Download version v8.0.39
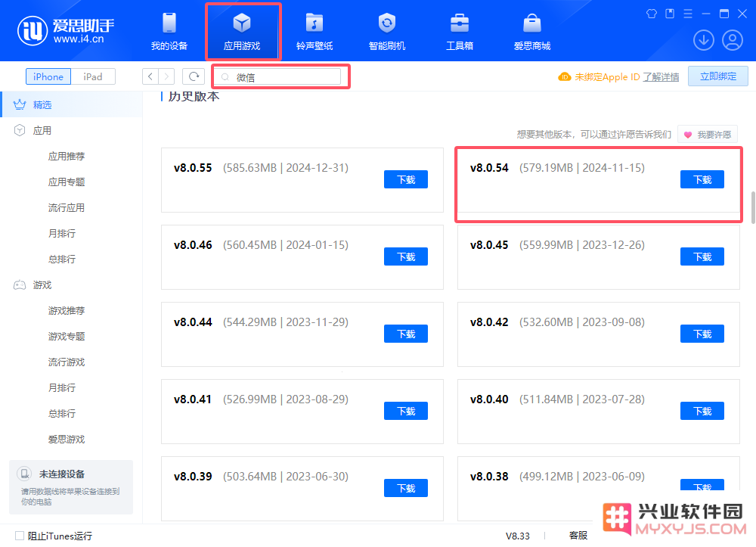 pos(406,488)
